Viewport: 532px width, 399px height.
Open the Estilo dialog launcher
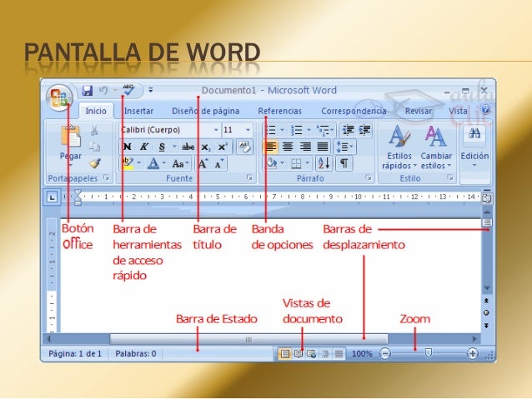point(450,177)
